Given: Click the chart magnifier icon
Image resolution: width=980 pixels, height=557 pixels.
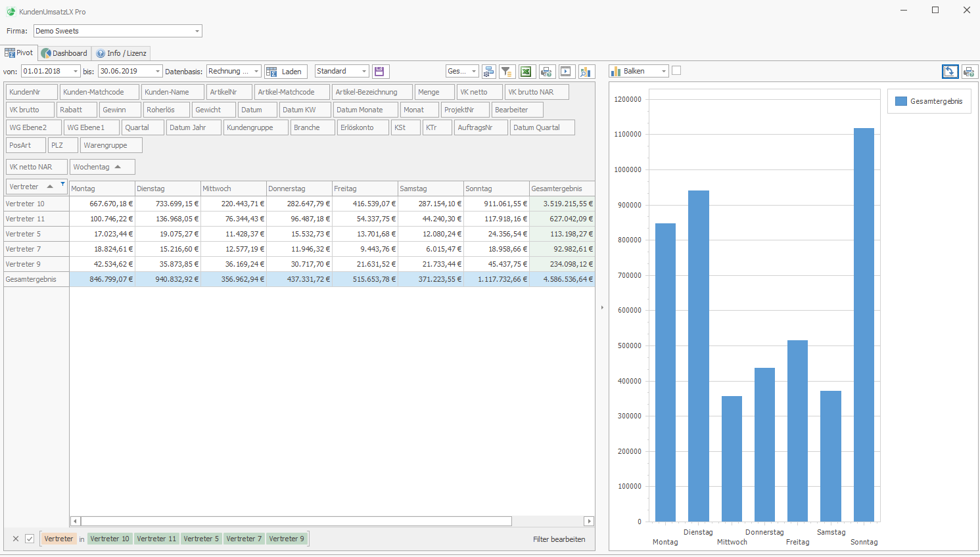Looking at the screenshot, I should 586,72.
